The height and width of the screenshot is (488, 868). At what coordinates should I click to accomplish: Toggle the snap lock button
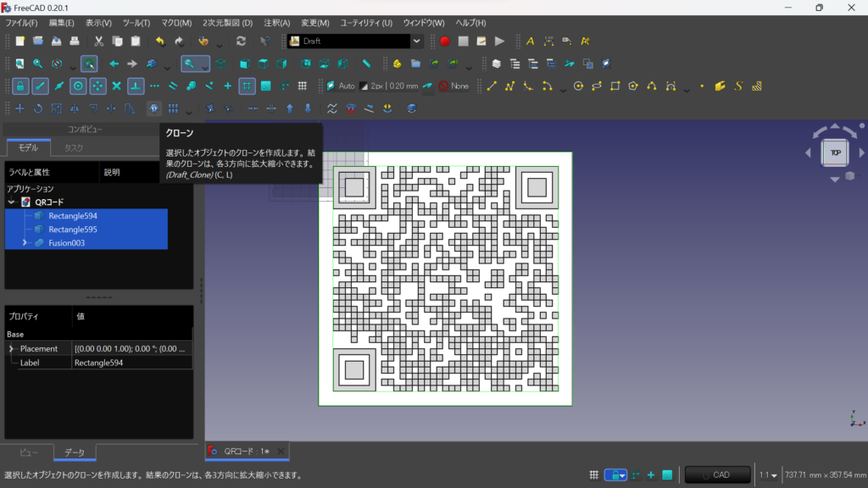pos(20,86)
